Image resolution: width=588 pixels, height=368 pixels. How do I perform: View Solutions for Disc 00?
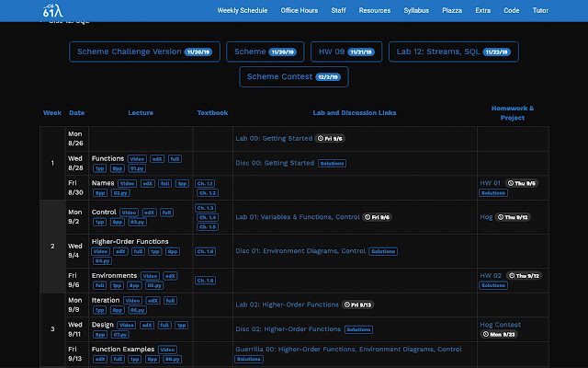332,164
